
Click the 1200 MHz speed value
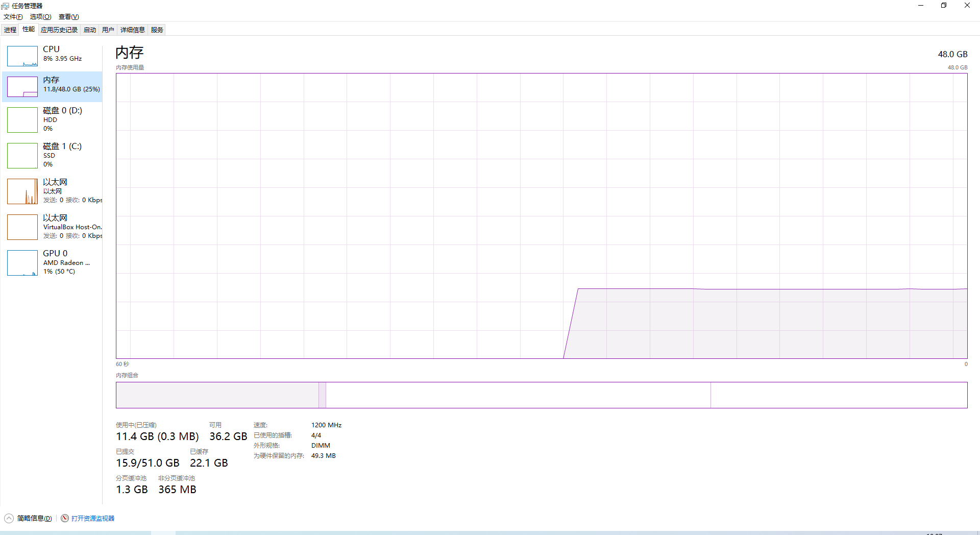(x=326, y=425)
